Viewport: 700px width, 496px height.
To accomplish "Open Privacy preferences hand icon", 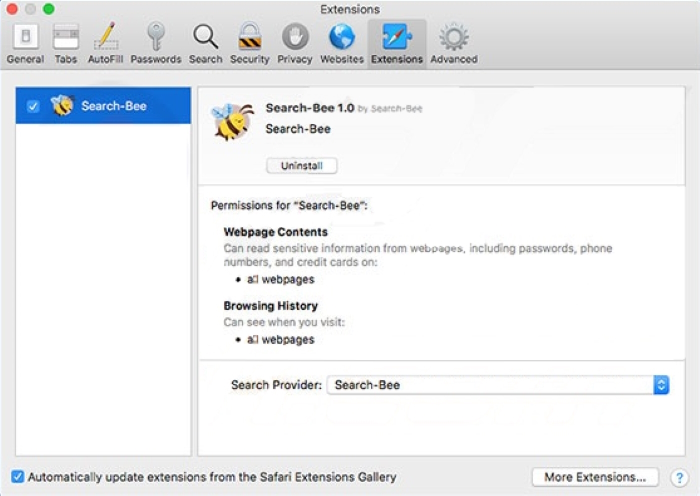I will click(294, 43).
